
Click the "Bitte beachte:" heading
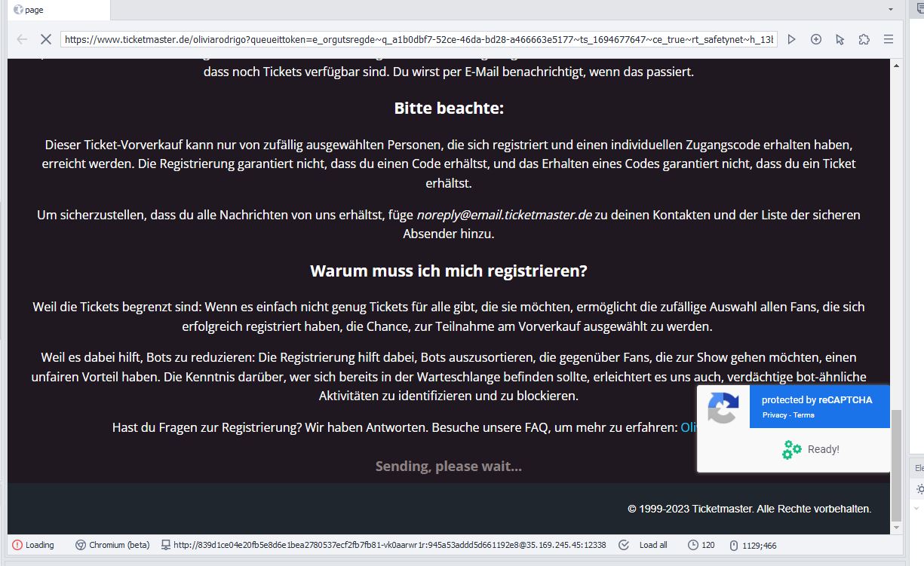point(449,108)
